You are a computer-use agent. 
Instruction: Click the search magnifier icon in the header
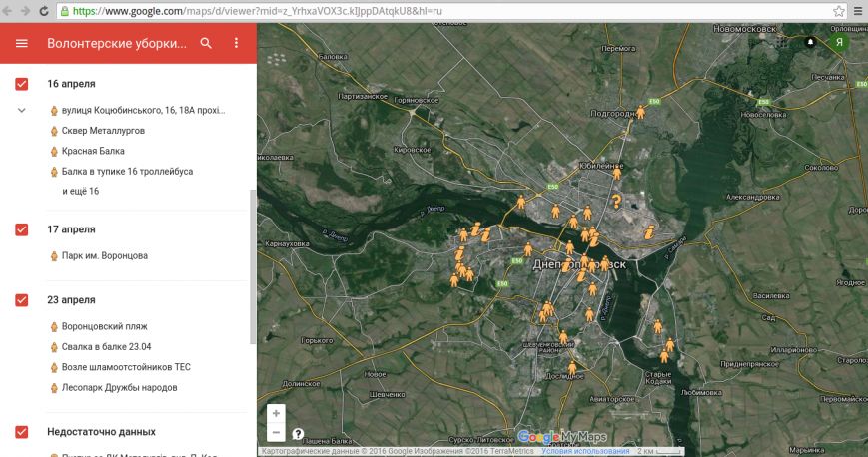point(206,43)
